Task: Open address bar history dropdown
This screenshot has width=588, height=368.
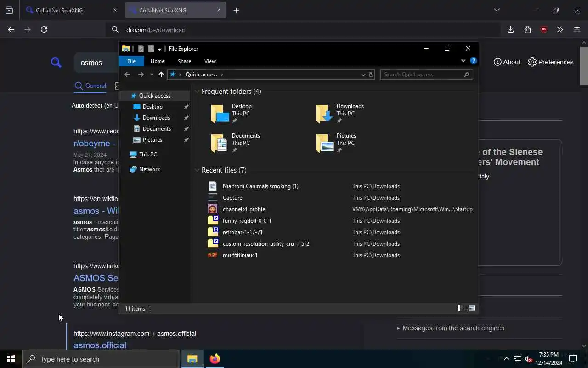Action: 363,75
